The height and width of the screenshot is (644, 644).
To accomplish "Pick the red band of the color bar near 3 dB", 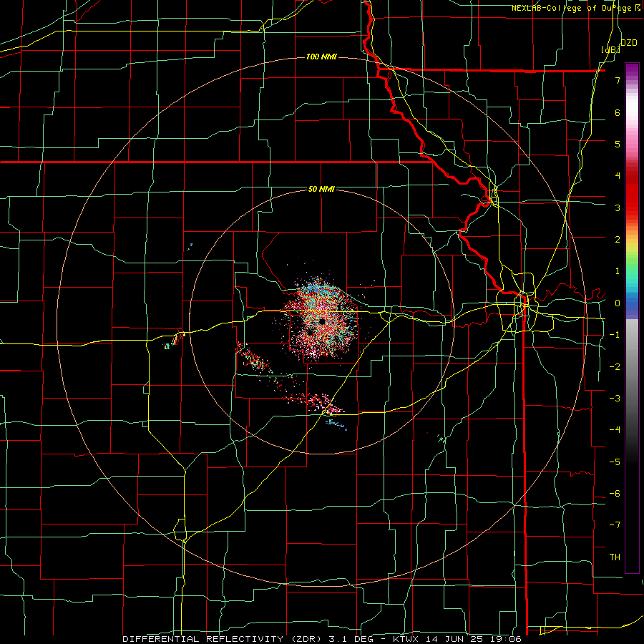I will point(632,201).
